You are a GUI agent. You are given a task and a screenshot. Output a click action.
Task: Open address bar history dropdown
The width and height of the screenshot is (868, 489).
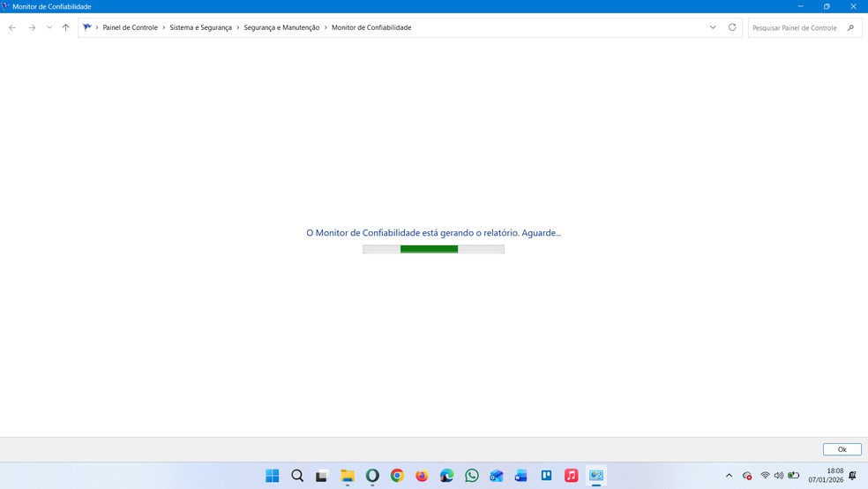click(713, 27)
